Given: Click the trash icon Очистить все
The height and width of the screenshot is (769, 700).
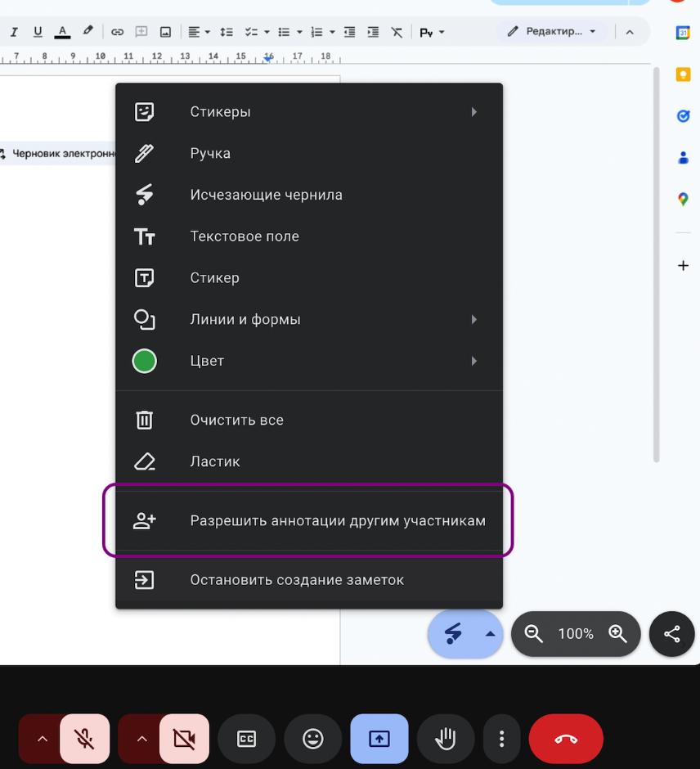Looking at the screenshot, I should coord(145,420).
